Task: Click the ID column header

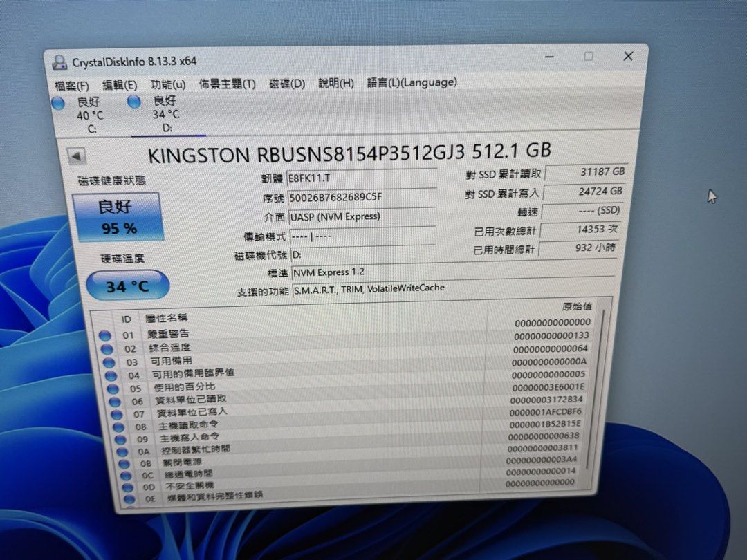Action: coord(127,319)
